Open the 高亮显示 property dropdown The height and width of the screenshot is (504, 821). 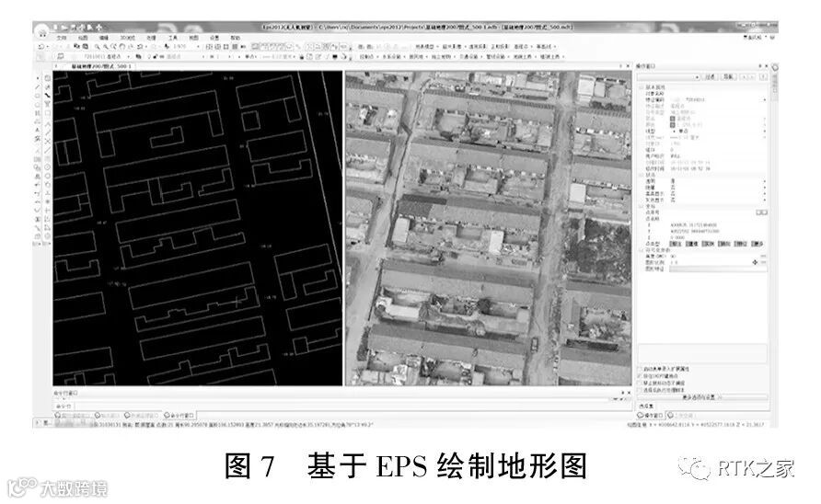pos(765,194)
